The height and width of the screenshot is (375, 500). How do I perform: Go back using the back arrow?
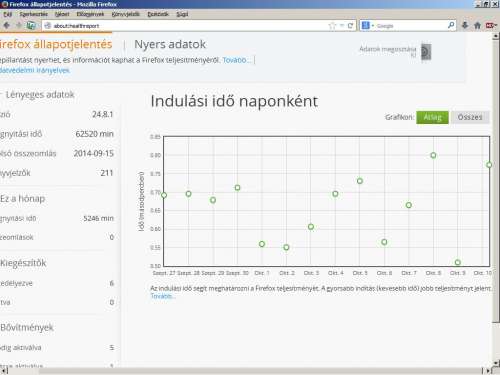pyautogui.click(x=6, y=25)
